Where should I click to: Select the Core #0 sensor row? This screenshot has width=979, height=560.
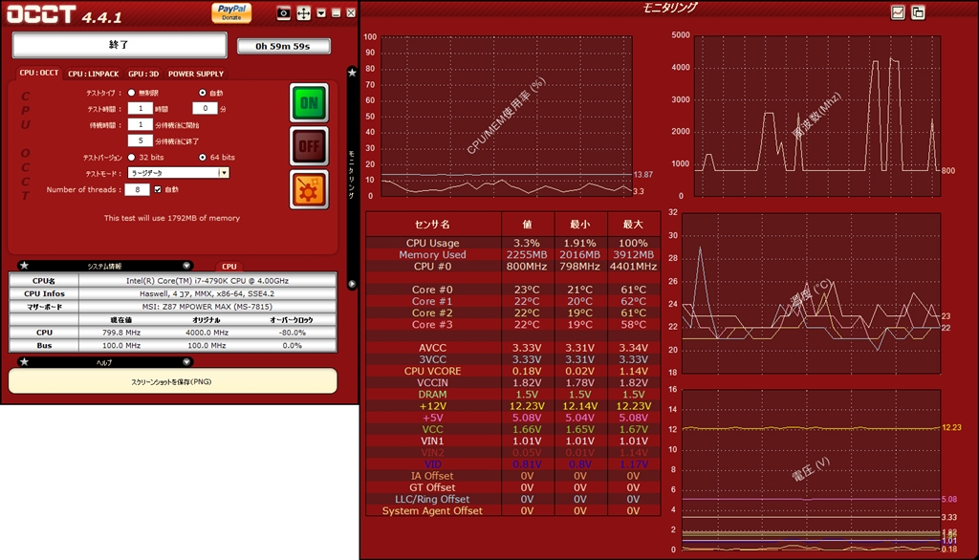512,290
